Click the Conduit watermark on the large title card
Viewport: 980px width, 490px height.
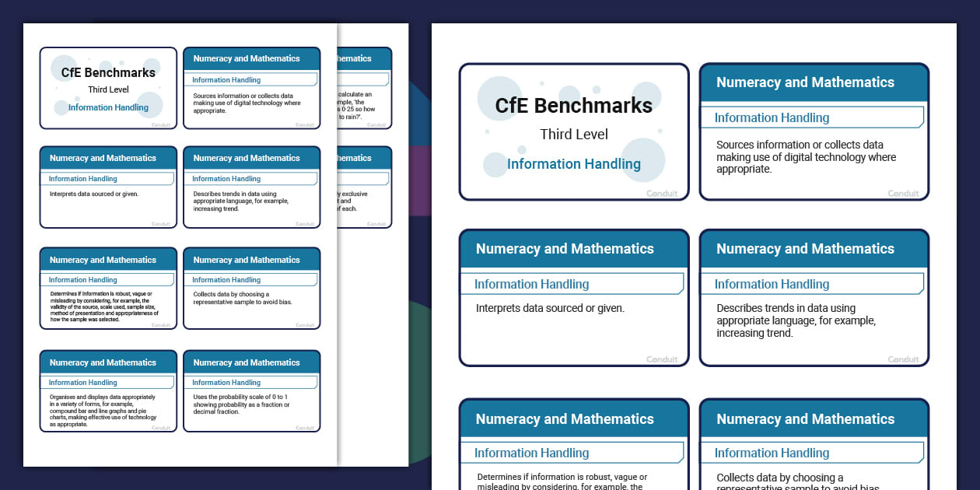coord(662,194)
